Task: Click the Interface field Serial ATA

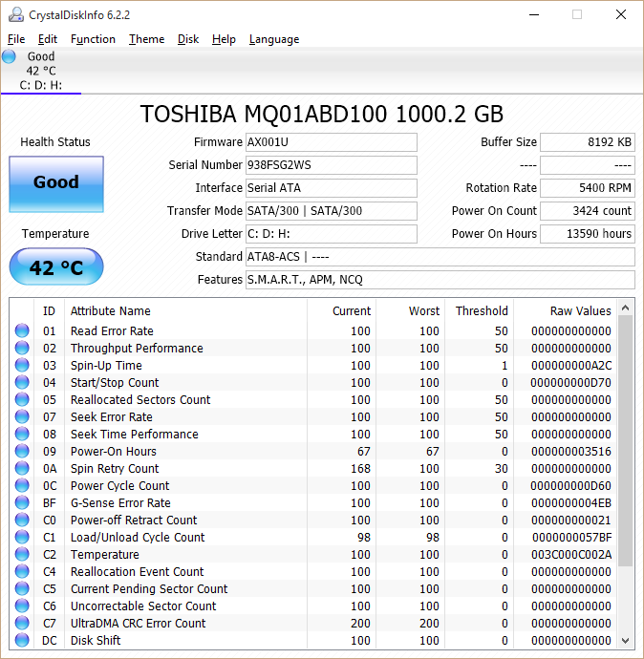Action: pos(332,188)
